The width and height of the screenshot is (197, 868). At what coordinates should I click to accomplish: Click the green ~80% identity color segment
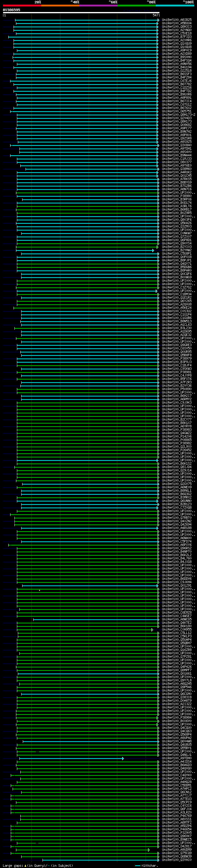coord(137,6)
